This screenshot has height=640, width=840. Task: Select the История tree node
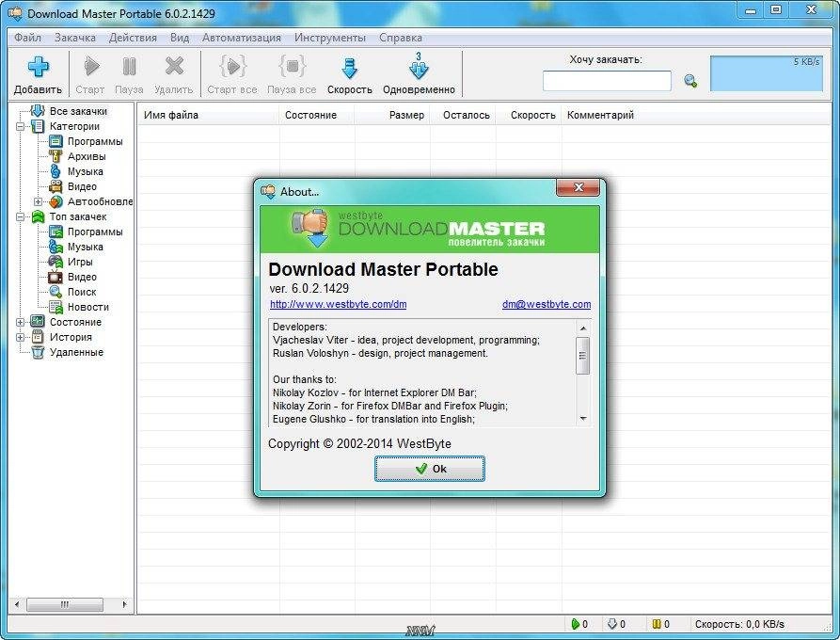tap(71, 337)
